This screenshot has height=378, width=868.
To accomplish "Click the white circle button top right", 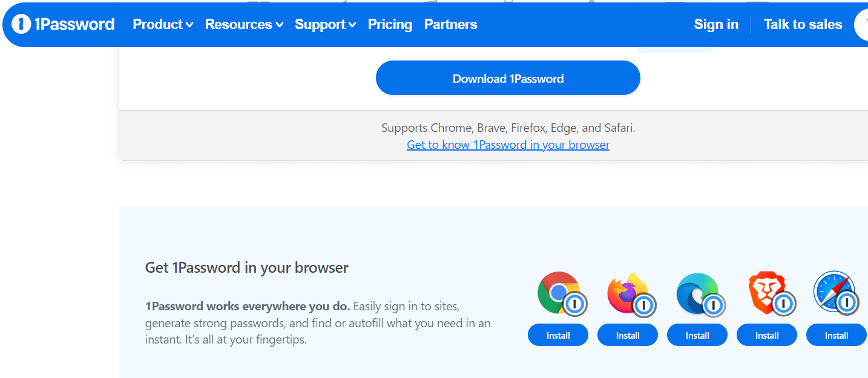I will click(864, 24).
